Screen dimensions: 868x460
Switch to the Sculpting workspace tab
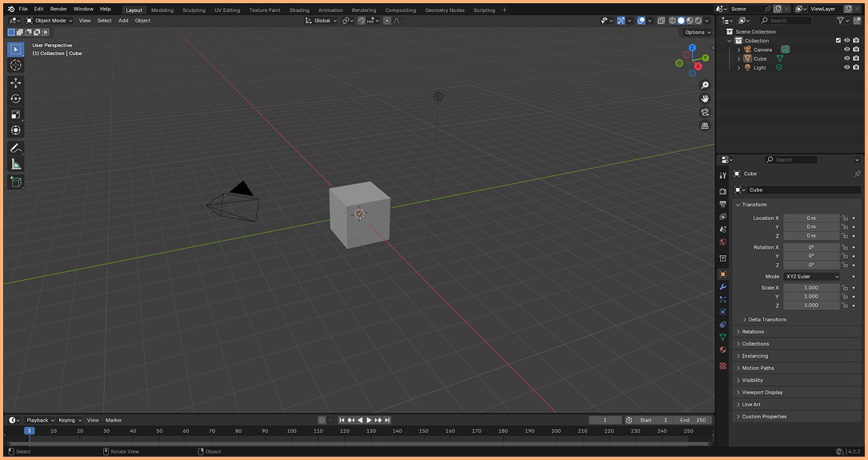coord(194,10)
